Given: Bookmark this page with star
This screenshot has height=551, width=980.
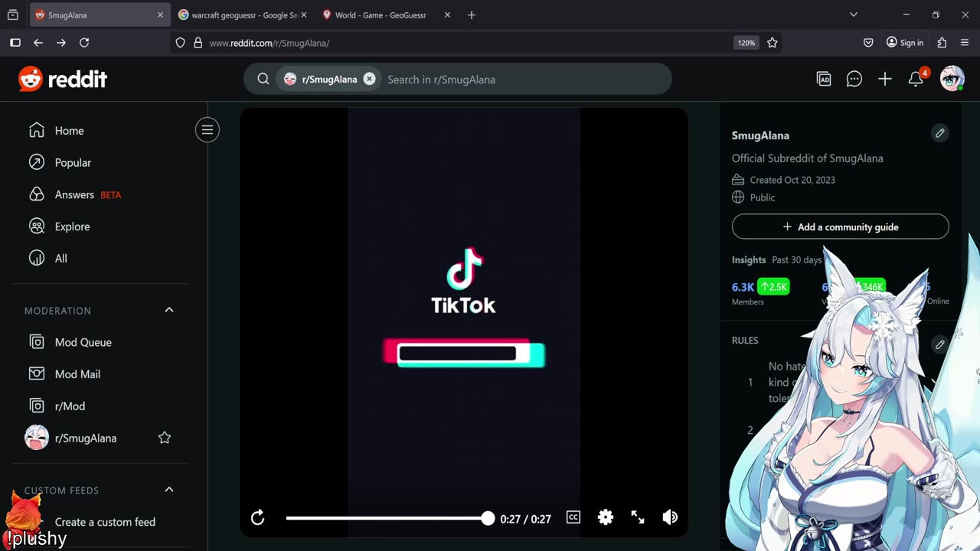Looking at the screenshot, I should 773,43.
